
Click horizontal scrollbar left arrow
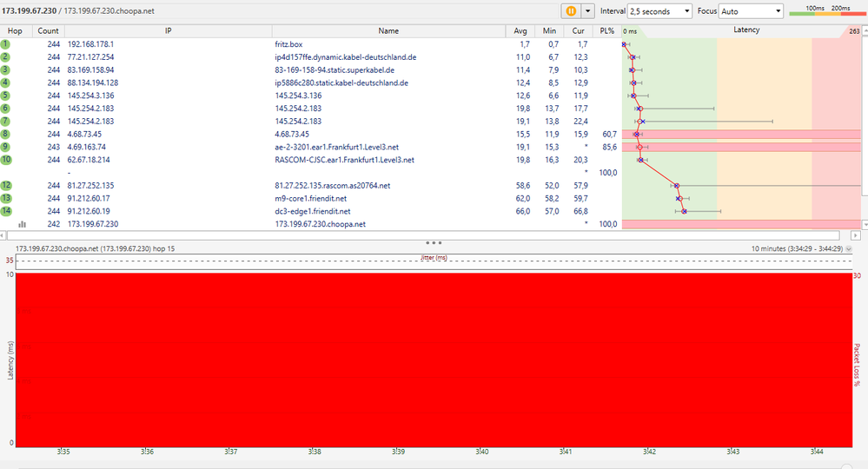pos(3,235)
